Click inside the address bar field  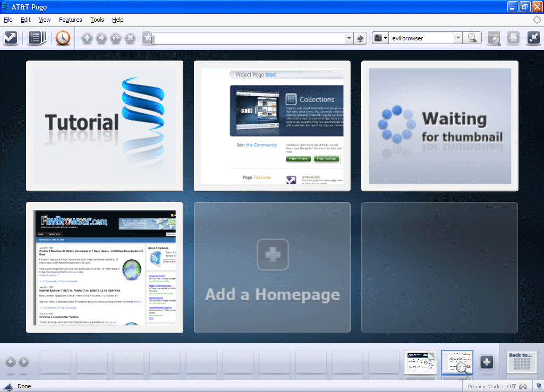point(249,38)
